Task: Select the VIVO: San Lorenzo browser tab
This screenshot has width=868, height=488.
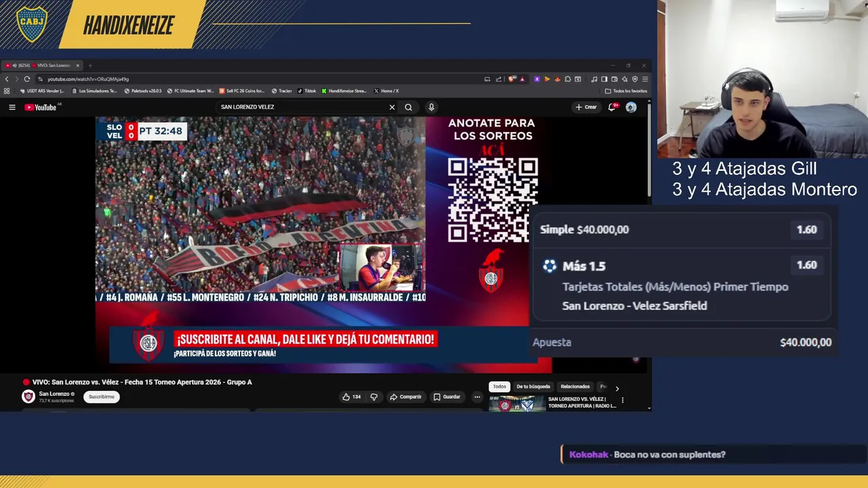Action: [x=42, y=66]
